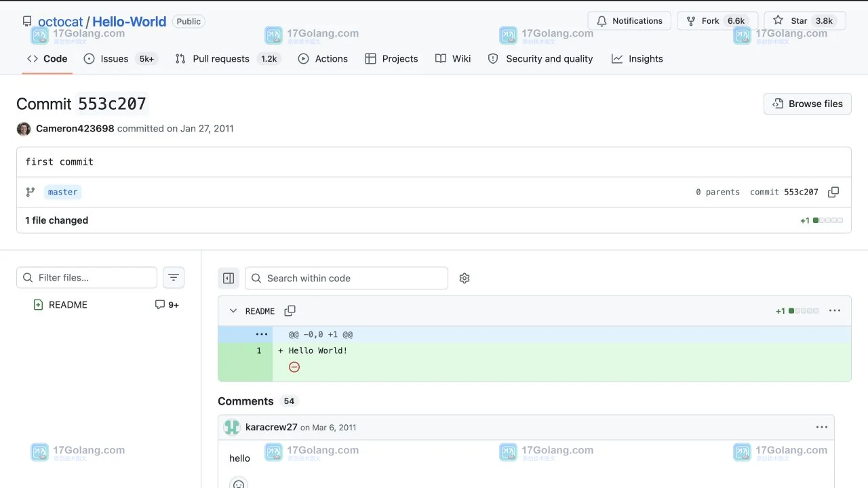Open the karacrew27 comment options menu

pyautogui.click(x=822, y=428)
